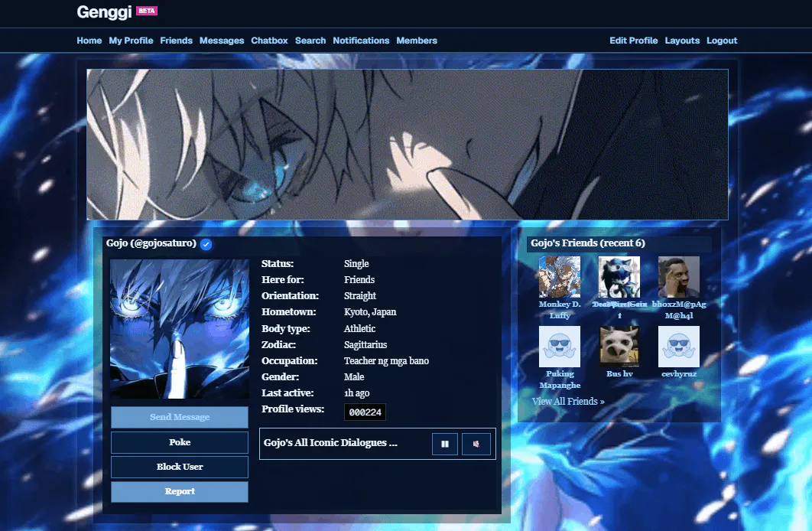Click the Puking Mapanghe name link
The height and width of the screenshot is (531, 812).
(x=560, y=380)
